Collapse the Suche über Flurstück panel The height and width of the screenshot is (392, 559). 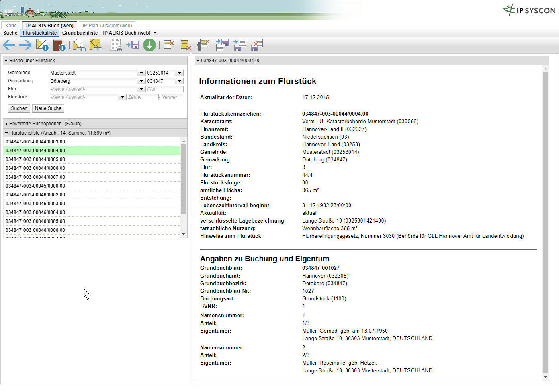tap(6, 61)
